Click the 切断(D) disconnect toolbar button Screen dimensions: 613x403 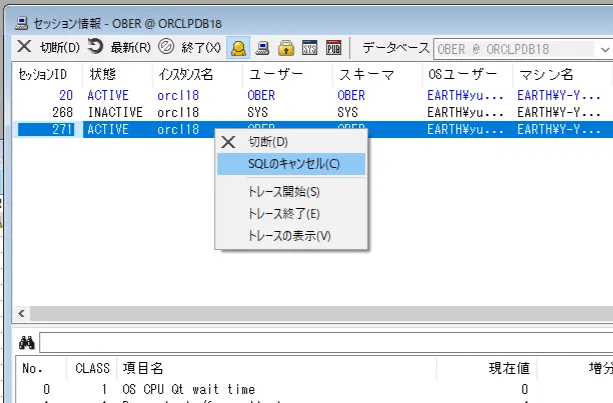click(x=48, y=47)
